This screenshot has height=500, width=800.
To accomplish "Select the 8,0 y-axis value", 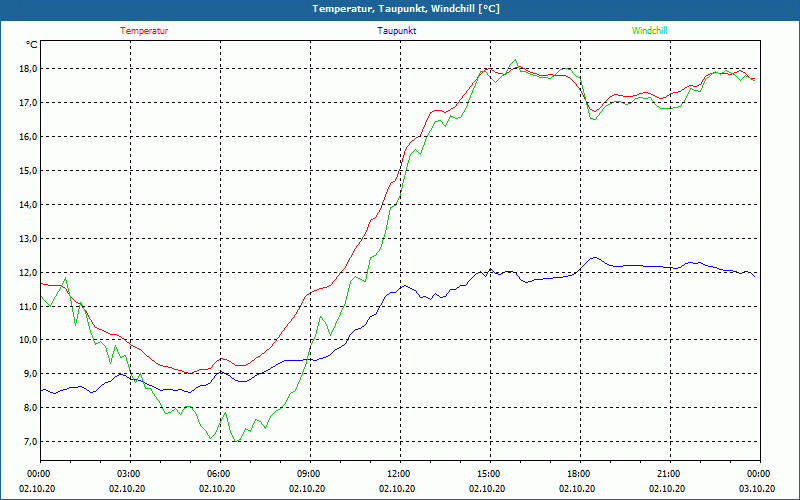I will (x=30, y=408).
